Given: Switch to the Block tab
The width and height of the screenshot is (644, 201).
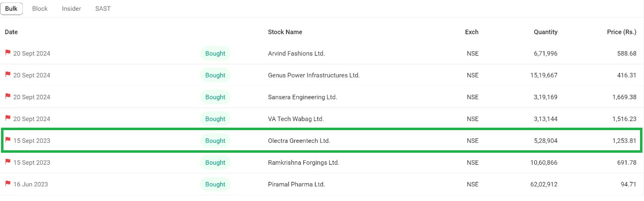Looking at the screenshot, I should [40, 9].
